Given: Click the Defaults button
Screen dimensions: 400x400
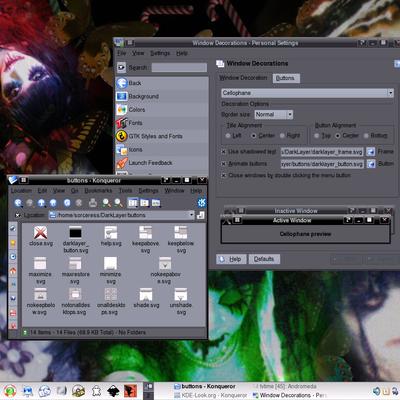Looking at the screenshot, I should 264,259.
